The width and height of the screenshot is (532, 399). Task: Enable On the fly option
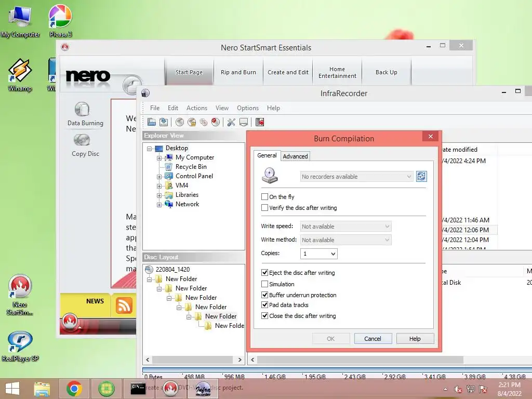264,197
